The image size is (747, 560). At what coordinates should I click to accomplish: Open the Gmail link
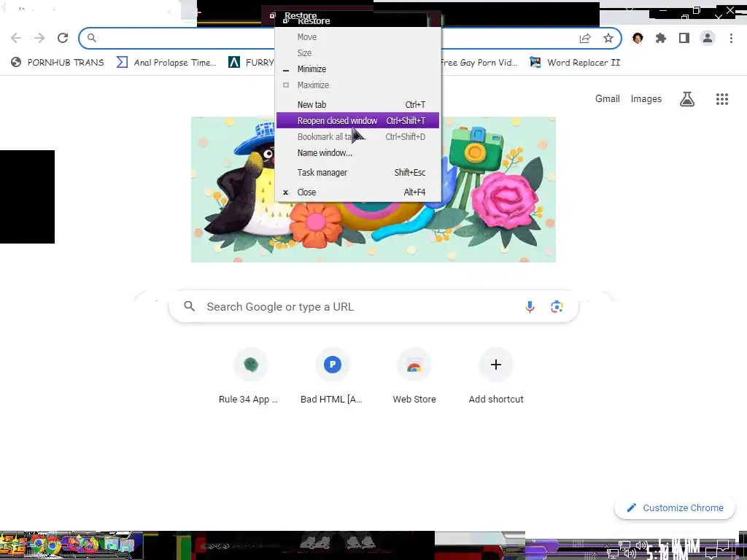click(x=608, y=98)
